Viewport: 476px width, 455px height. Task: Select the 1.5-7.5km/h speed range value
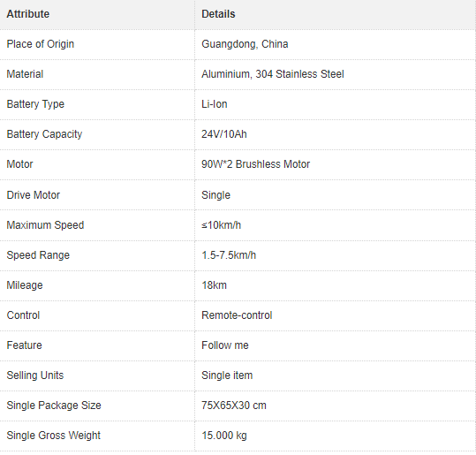pos(229,255)
